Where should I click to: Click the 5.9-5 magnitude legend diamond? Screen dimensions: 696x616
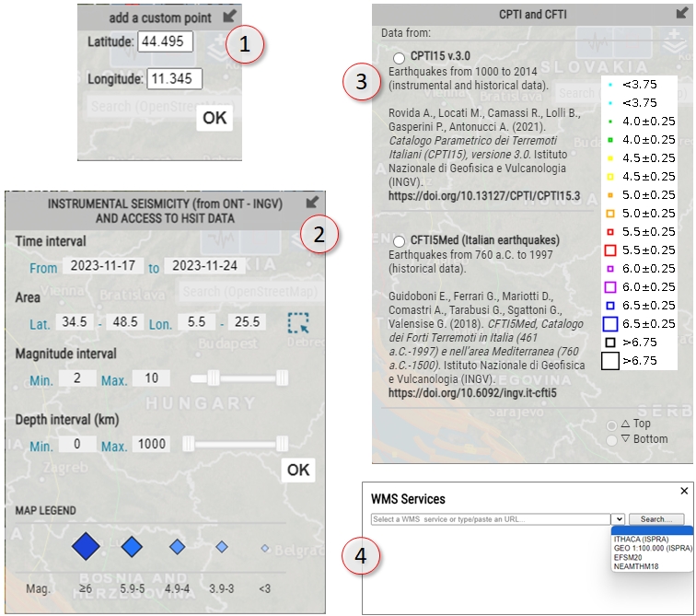pyautogui.click(x=132, y=546)
